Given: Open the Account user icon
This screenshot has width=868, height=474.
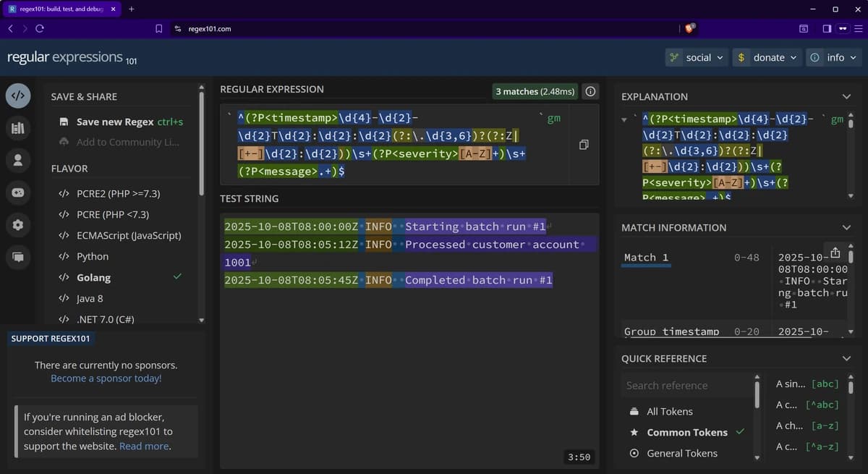Looking at the screenshot, I should (18, 160).
